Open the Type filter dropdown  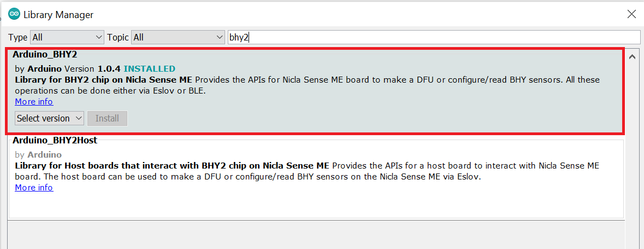67,37
